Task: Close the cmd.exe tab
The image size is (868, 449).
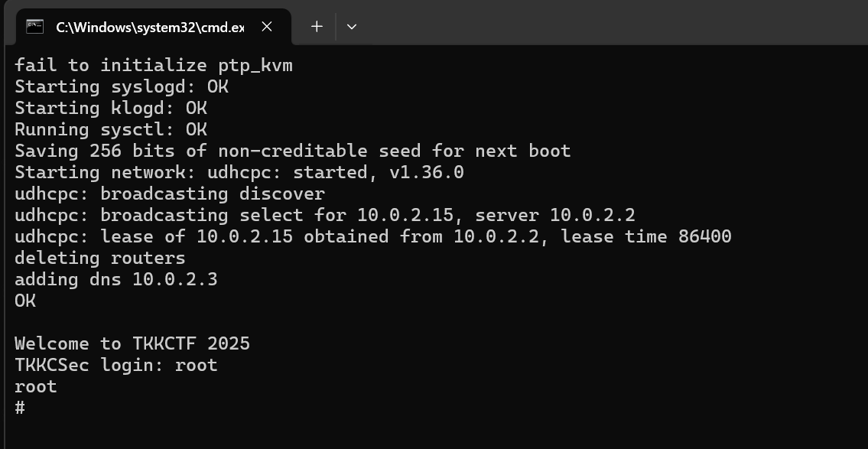Action: click(267, 27)
